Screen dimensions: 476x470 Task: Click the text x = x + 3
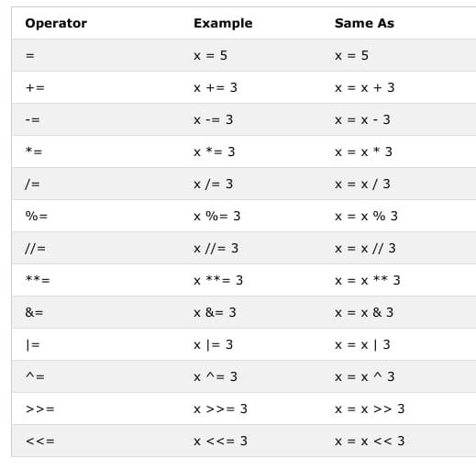point(365,88)
